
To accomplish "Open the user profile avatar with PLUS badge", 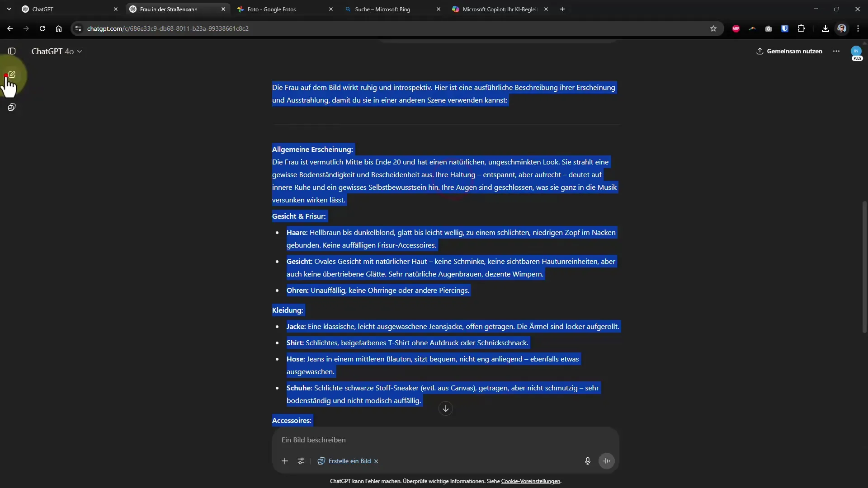I will click(x=856, y=52).
